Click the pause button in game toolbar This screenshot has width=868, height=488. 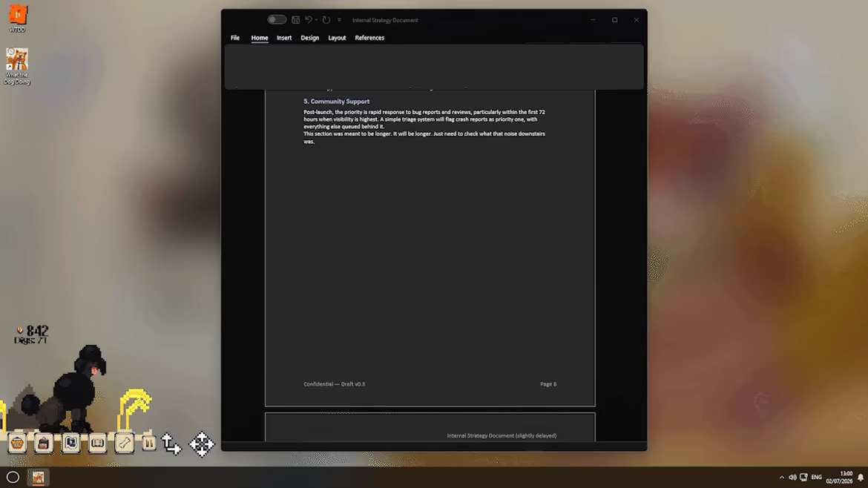[x=148, y=444]
